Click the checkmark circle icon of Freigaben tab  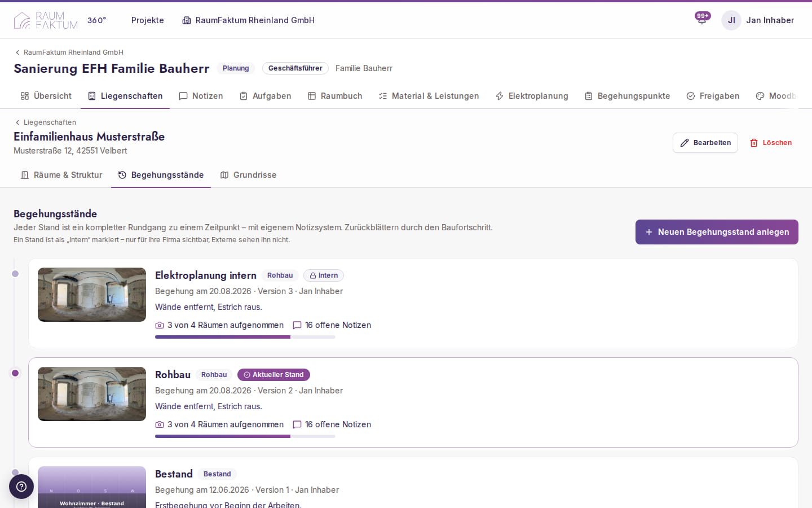tap(691, 96)
